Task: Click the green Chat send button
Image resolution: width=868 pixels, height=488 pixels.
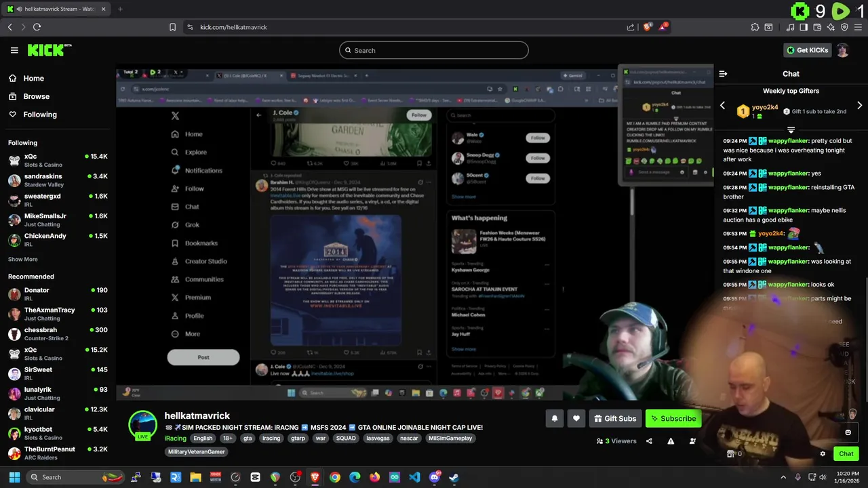Action: click(846, 454)
